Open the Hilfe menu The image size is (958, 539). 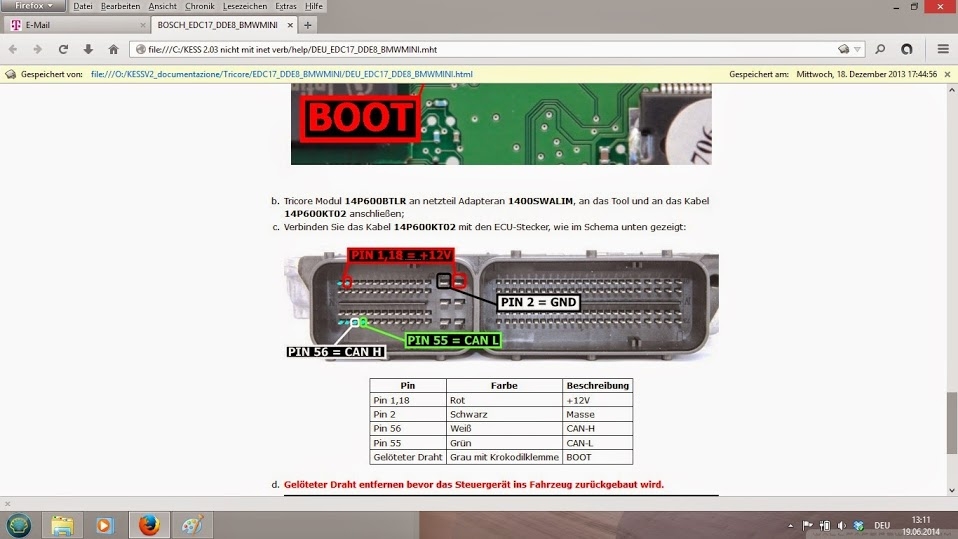point(313,6)
